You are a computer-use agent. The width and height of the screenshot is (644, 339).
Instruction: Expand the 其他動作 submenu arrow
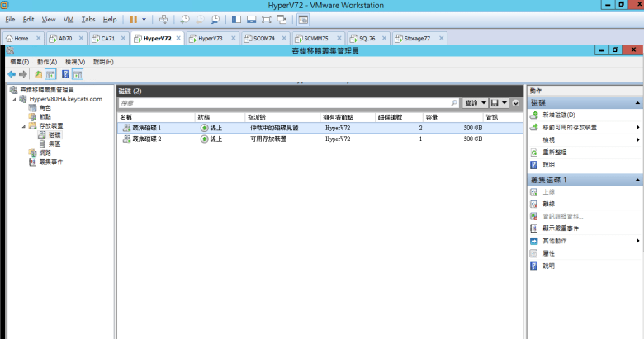click(x=638, y=240)
